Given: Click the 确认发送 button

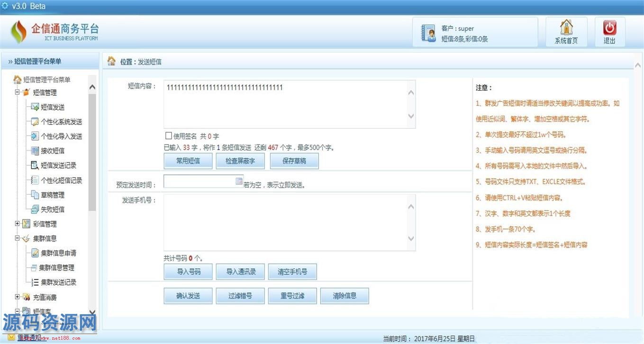Looking at the screenshot, I should coord(188,296).
